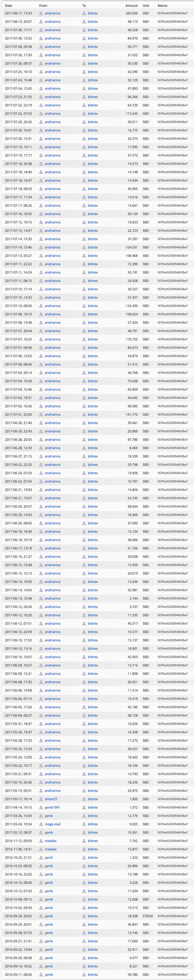Click bittrex avatar icon in 2017-08-13, 20:07 row
The width and height of the screenshot is (194, 980).
(x=84, y=22)
